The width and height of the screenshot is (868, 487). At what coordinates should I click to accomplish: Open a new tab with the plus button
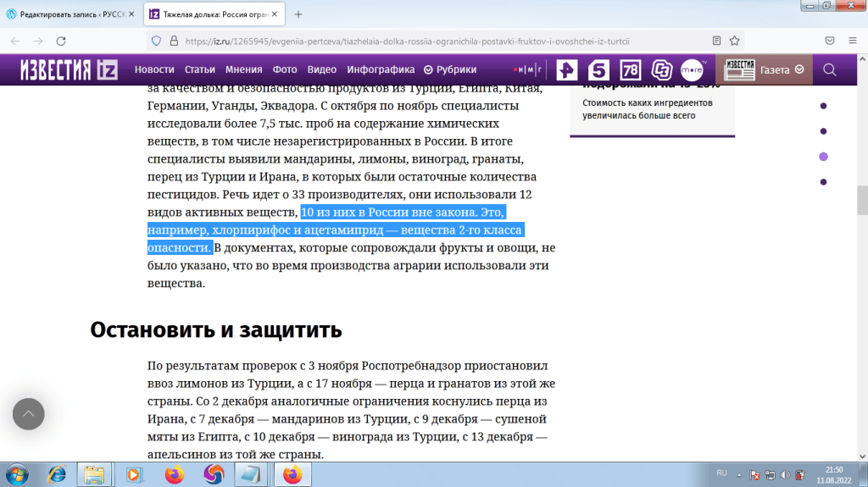tap(298, 14)
